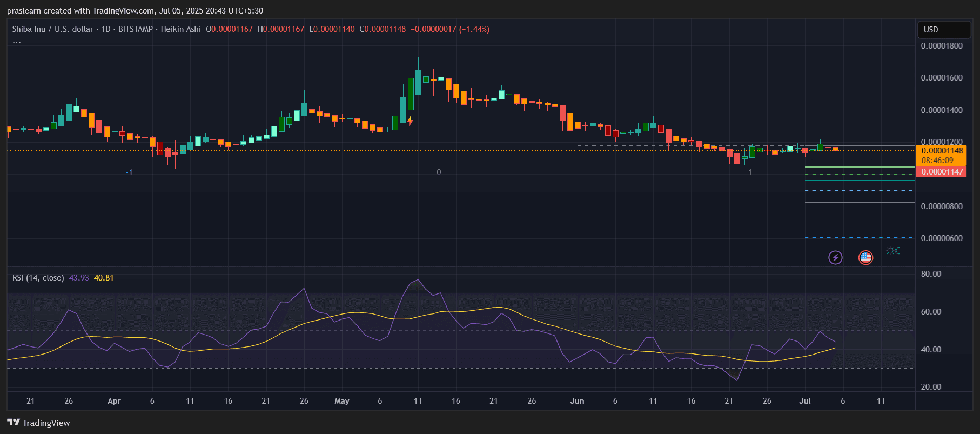
Task: Select the blue vertical line marked -1
Action: 115,216
